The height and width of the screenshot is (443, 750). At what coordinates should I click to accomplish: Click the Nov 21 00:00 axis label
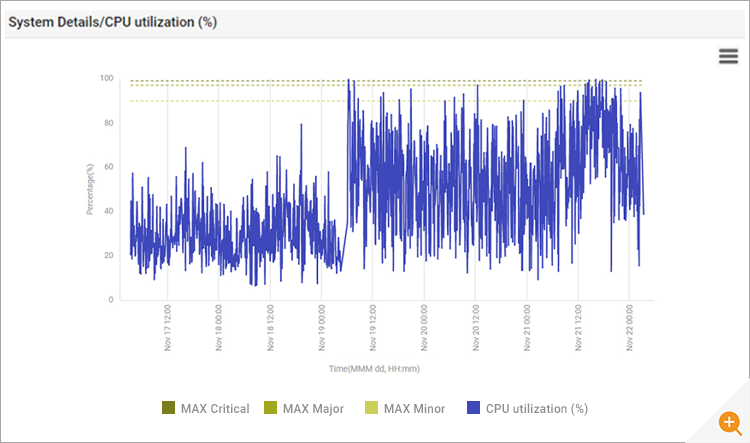(527, 328)
